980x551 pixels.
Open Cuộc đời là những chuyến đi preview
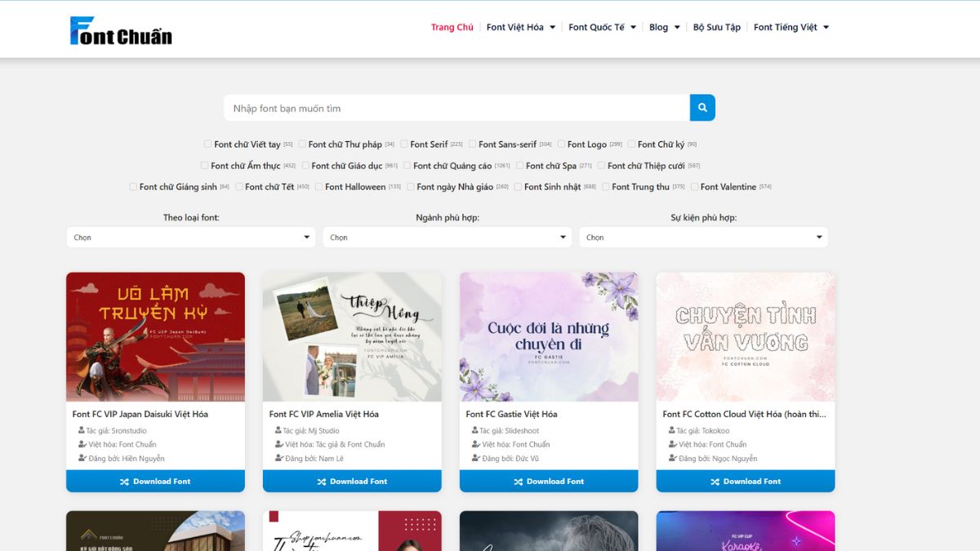coord(549,336)
